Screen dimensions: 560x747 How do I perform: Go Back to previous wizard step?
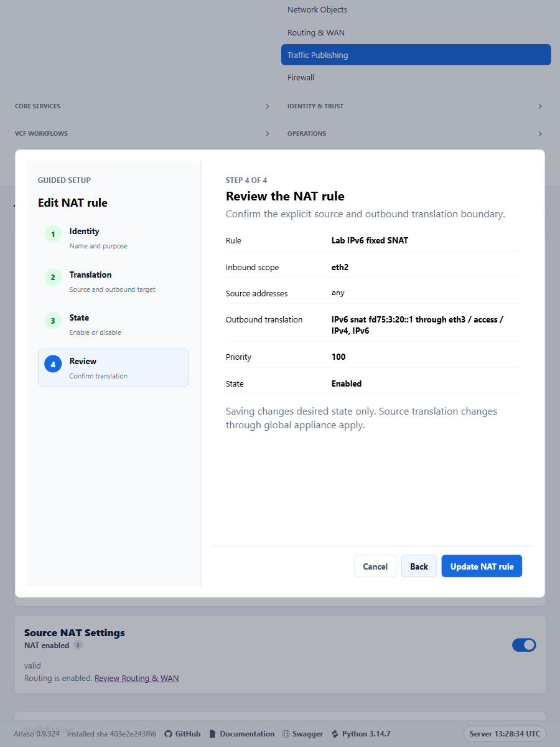[x=419, y=566]
